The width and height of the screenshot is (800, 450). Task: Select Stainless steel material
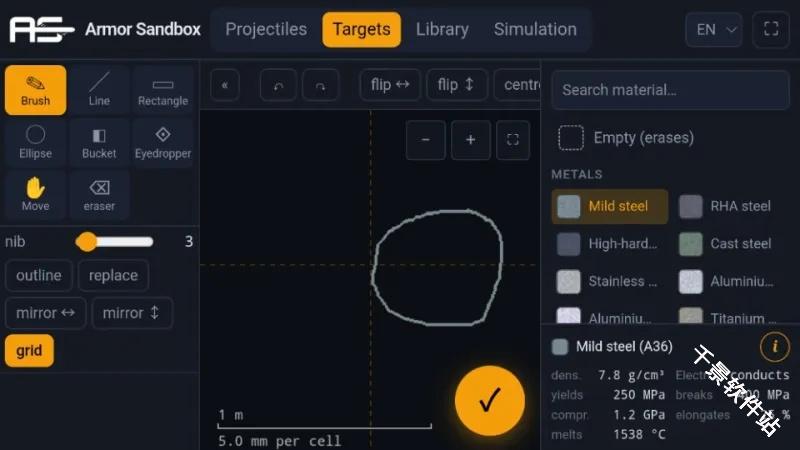610,282
